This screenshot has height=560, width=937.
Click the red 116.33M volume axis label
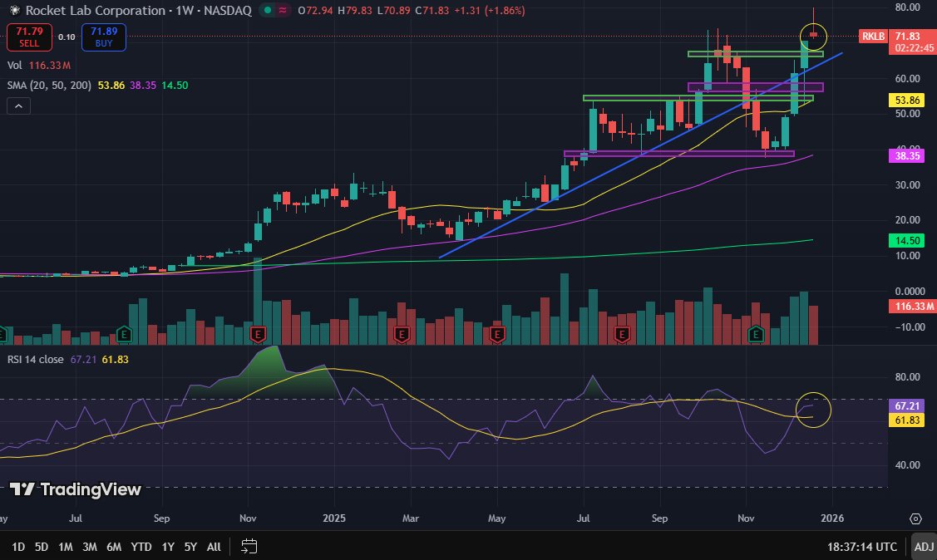pos(913,307)
